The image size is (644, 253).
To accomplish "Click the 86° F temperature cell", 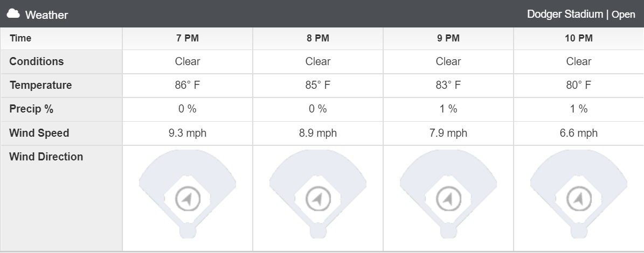I will pos(188,85).
